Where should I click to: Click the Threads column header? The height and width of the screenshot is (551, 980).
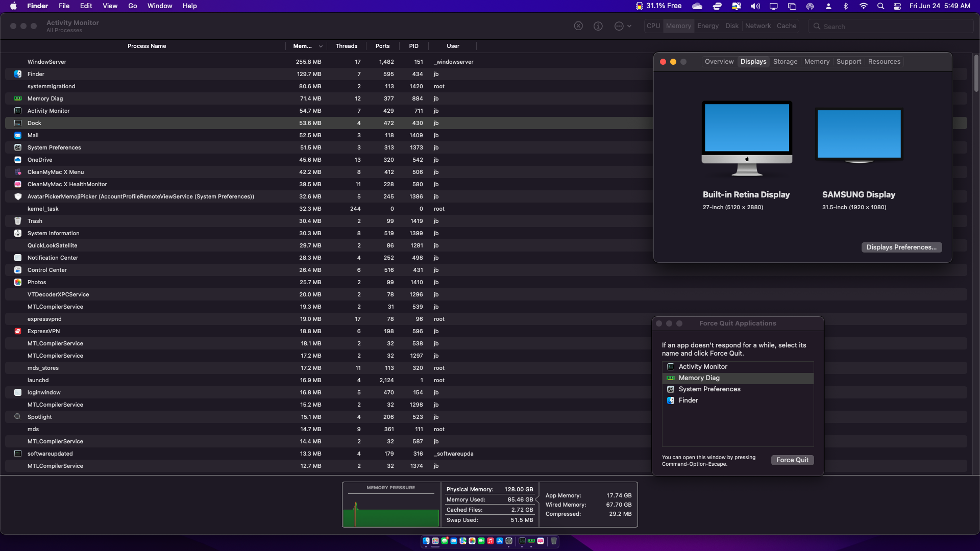(346, 46)
